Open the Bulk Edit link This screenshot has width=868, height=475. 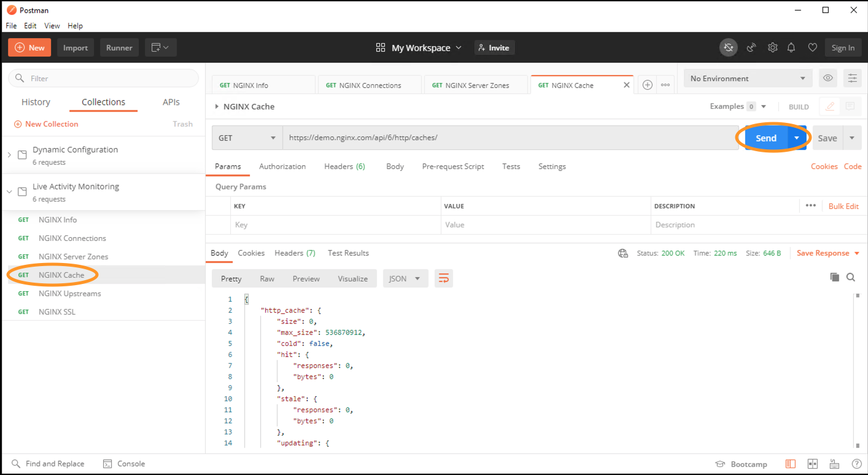click(843, 206)
